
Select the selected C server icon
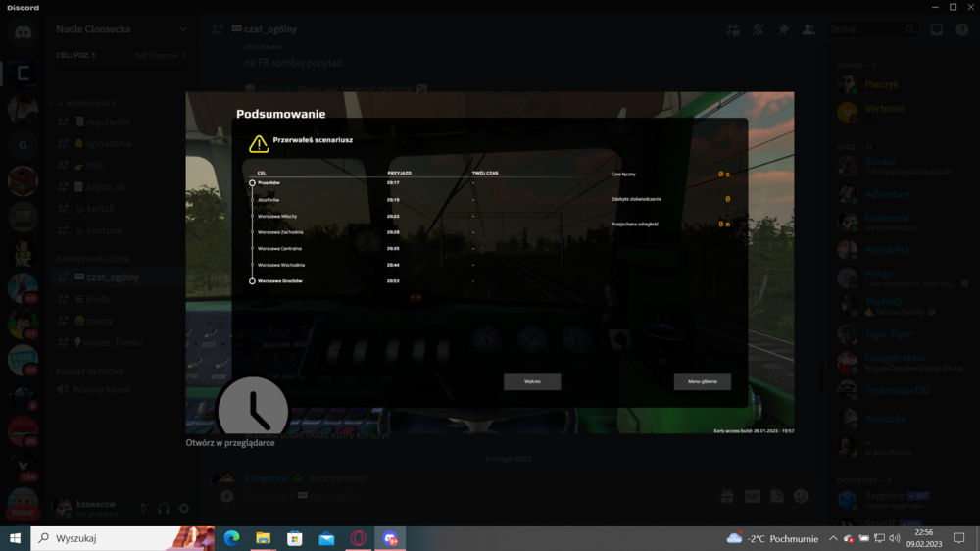click(24, 74)
